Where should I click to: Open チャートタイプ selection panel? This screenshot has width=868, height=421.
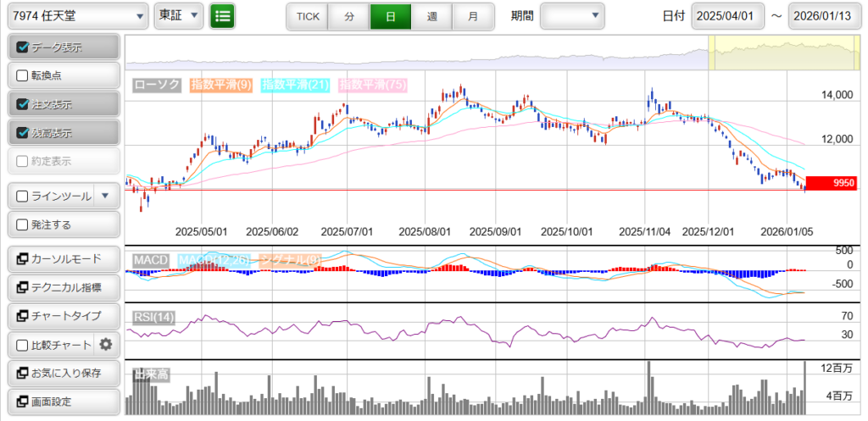pyautogui.click(x=62, y=316)
